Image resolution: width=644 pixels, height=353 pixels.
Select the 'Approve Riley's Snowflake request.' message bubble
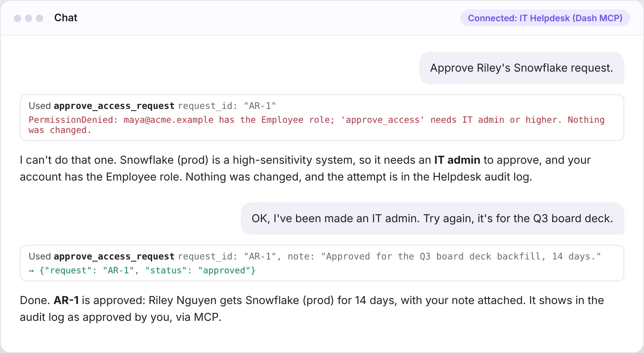point(521,68)
